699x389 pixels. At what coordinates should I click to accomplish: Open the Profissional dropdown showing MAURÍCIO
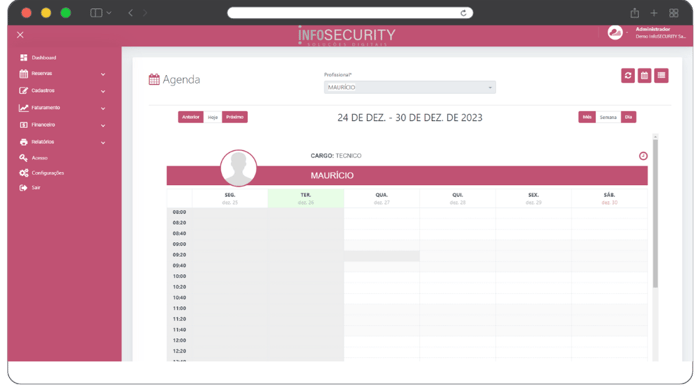click(x=410, y=87)
